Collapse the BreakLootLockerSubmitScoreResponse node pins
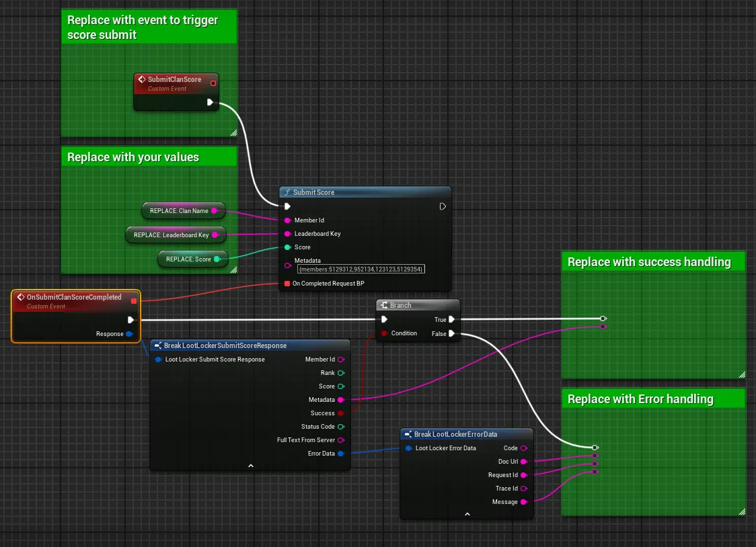This screenshot has width=756, height=547. 251,466
